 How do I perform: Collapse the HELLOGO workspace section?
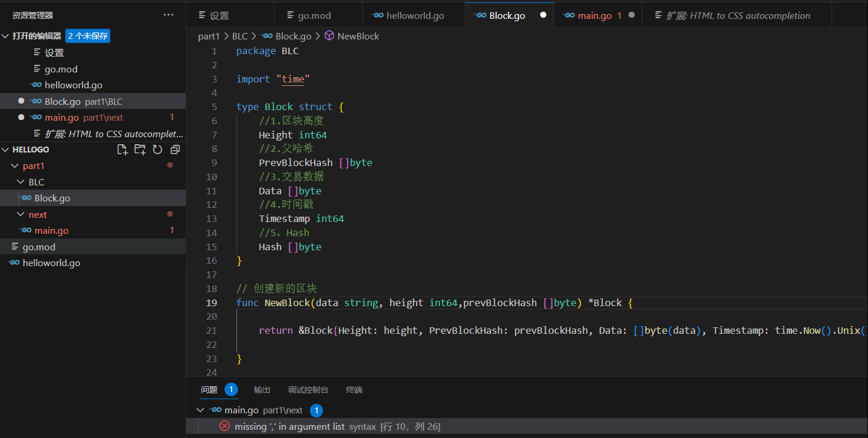[x=5, y=150]
